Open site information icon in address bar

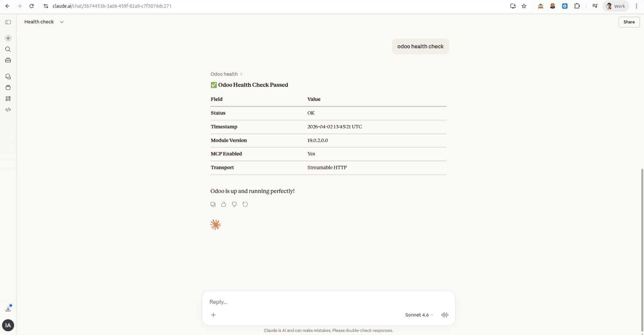coord(46,6)
